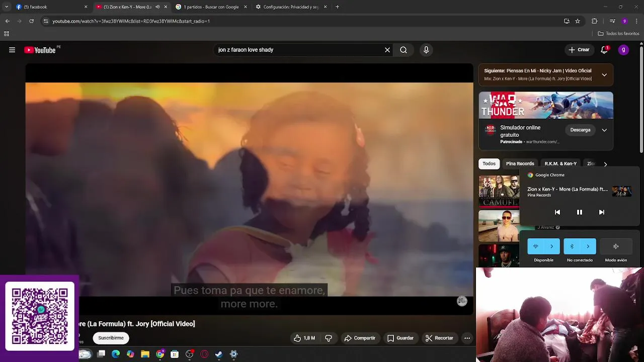Open a new browser tab
Screen dimensions: 644x362
tap(337, 7)
